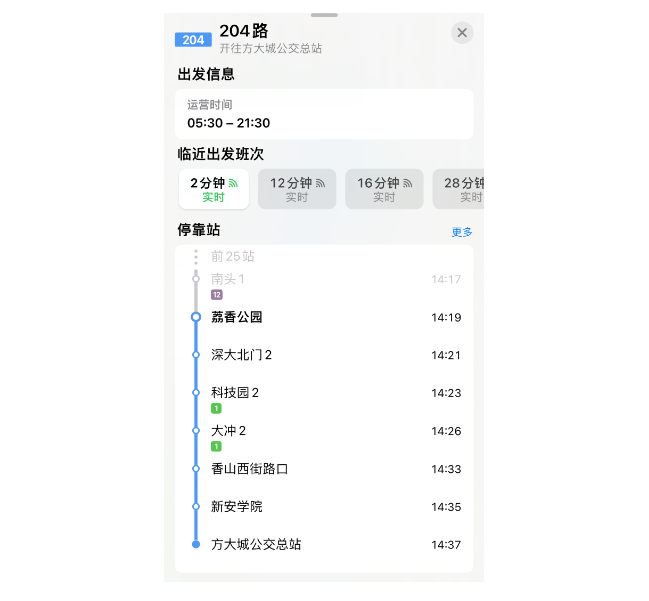
Task: Select the 12分钟 departure chip
Action: point(297,189)
